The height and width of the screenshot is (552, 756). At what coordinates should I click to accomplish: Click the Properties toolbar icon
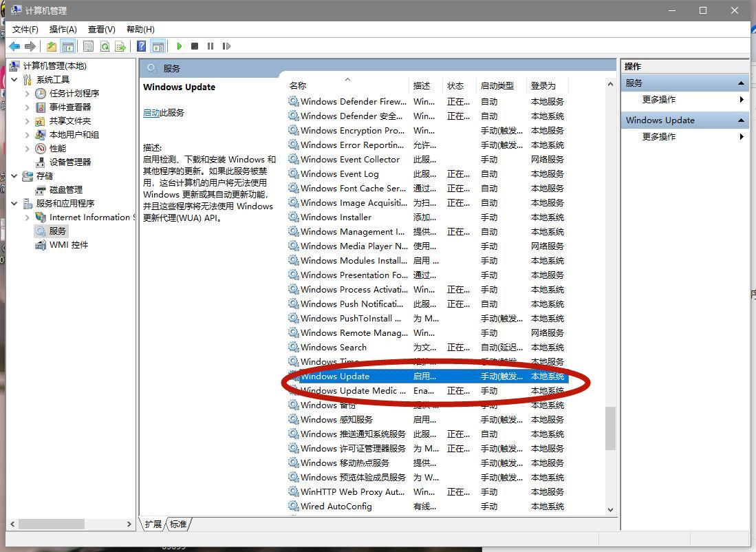(x=88, y=46)
